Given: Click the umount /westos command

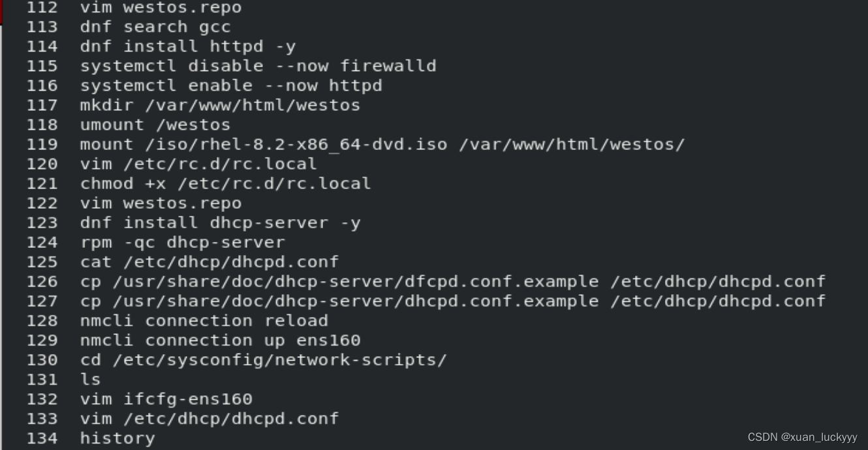Looking at the screenshot, I should [155, 125].
